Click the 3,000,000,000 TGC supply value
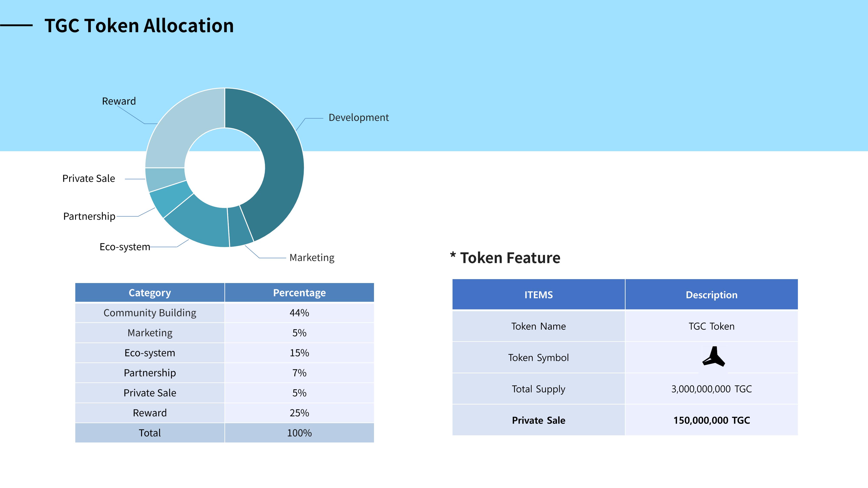 click(x=711, y=389)
